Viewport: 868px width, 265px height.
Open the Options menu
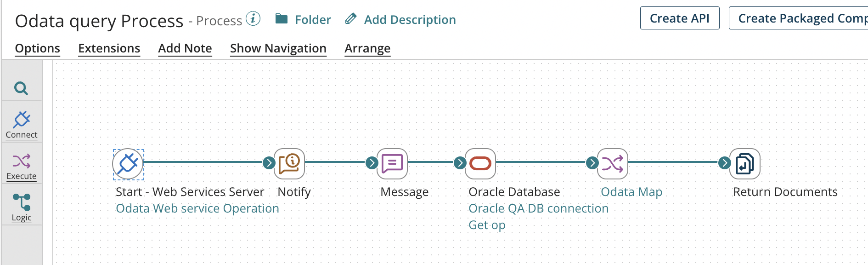pyautogui.click(x=37, y=48)
